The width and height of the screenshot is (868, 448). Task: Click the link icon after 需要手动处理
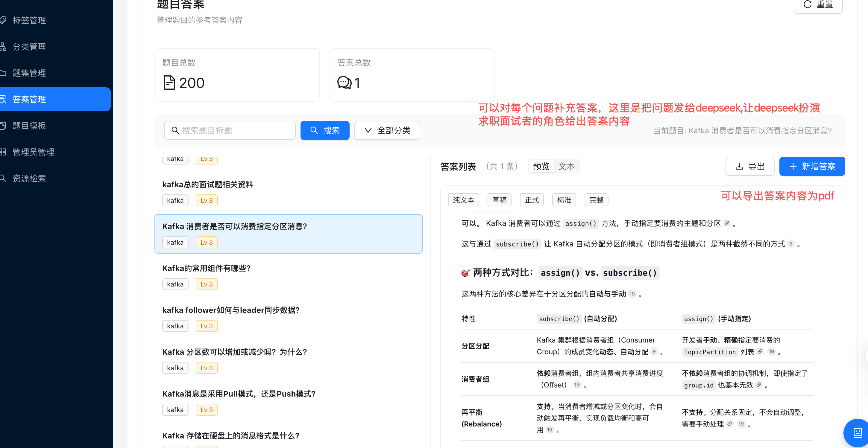point(729,424)
